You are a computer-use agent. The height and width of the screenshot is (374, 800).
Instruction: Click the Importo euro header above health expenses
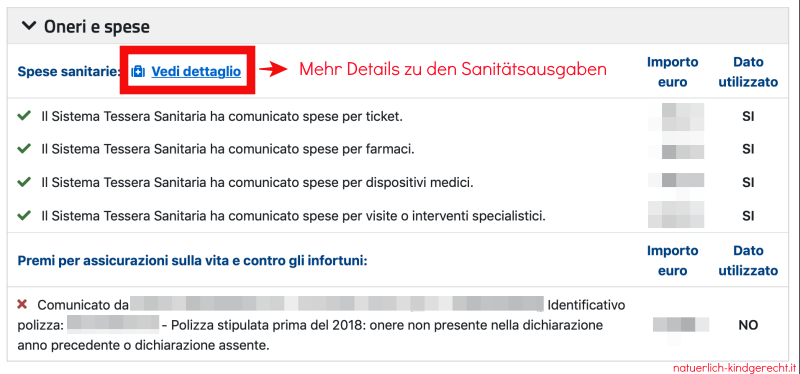[x=672, y=72]
